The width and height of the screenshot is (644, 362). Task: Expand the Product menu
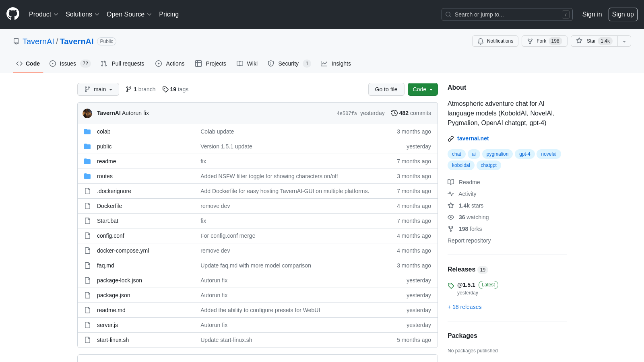click(x=43, y=14)
